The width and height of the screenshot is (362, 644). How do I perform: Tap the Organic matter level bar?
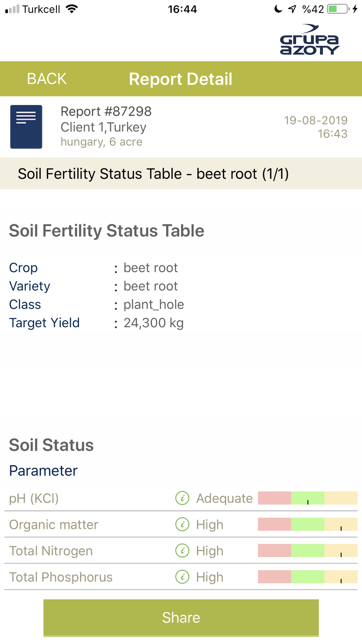click(x=308, y=524)
